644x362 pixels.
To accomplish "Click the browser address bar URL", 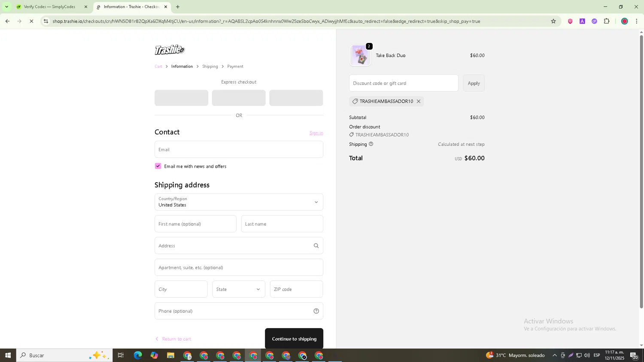I will coord(266,21).
